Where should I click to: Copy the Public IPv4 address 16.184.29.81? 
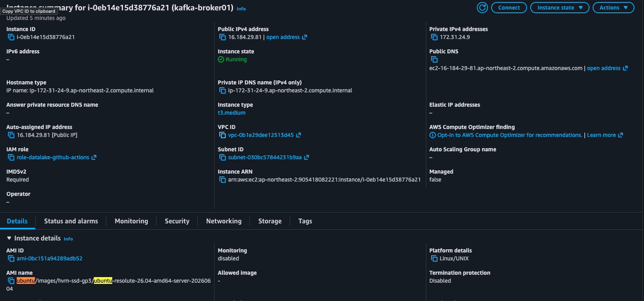[x=222, y=37]
